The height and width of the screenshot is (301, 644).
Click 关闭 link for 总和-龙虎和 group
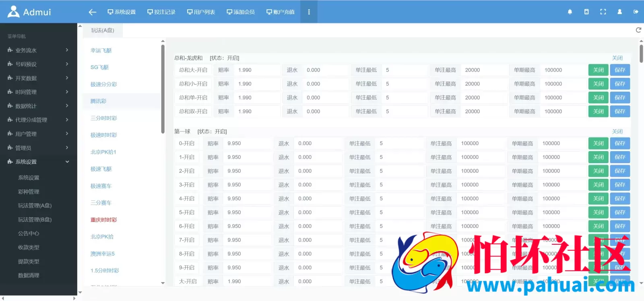coord(617,58)
